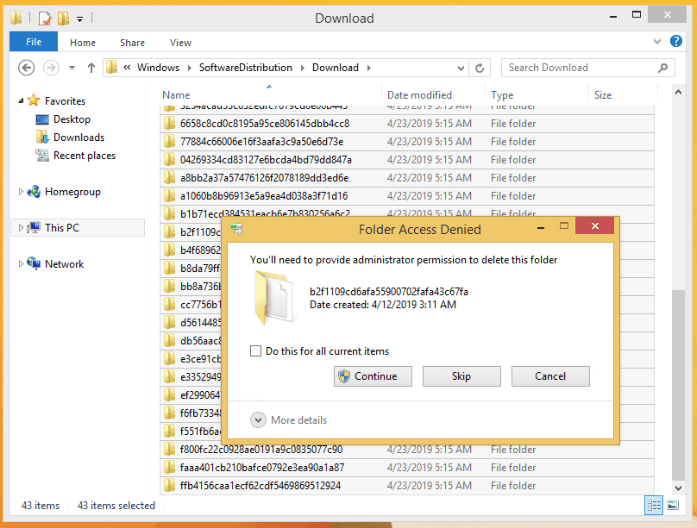Click the search magnifier icon

(663, 68)
